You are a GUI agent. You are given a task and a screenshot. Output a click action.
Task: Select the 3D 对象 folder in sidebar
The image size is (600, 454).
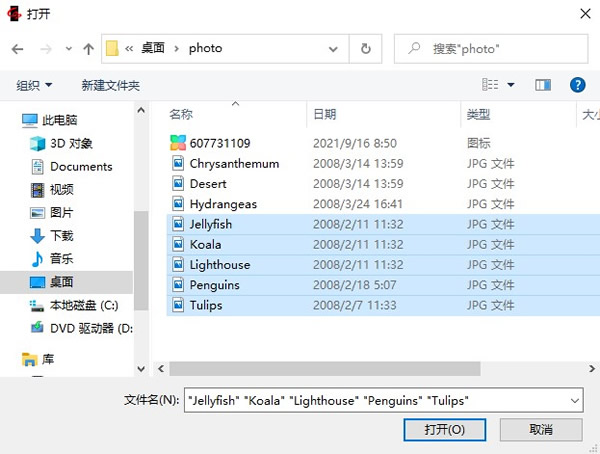click(x=70, y=143)
